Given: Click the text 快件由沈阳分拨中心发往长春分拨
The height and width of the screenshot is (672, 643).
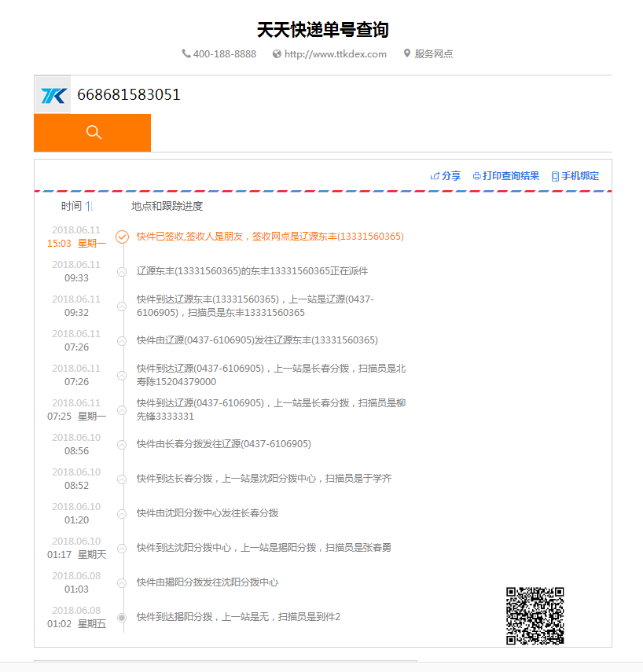Looking at the screenshot, I should (208, 513).
